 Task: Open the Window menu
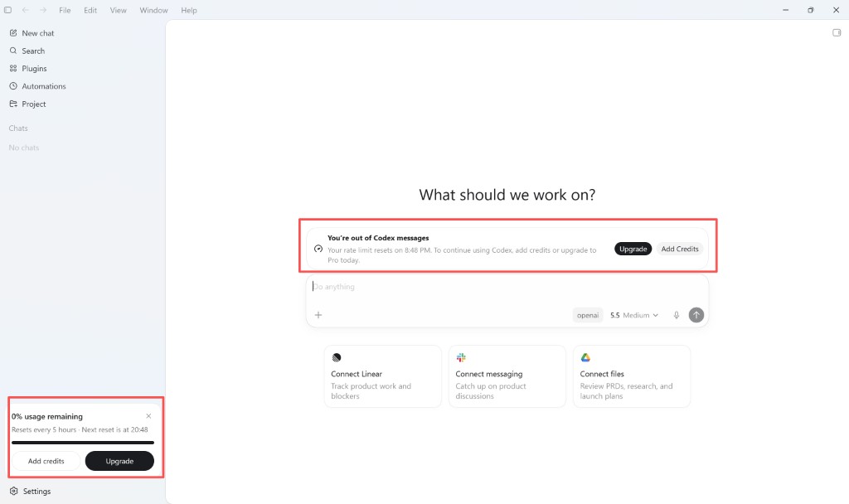point(153,10)
